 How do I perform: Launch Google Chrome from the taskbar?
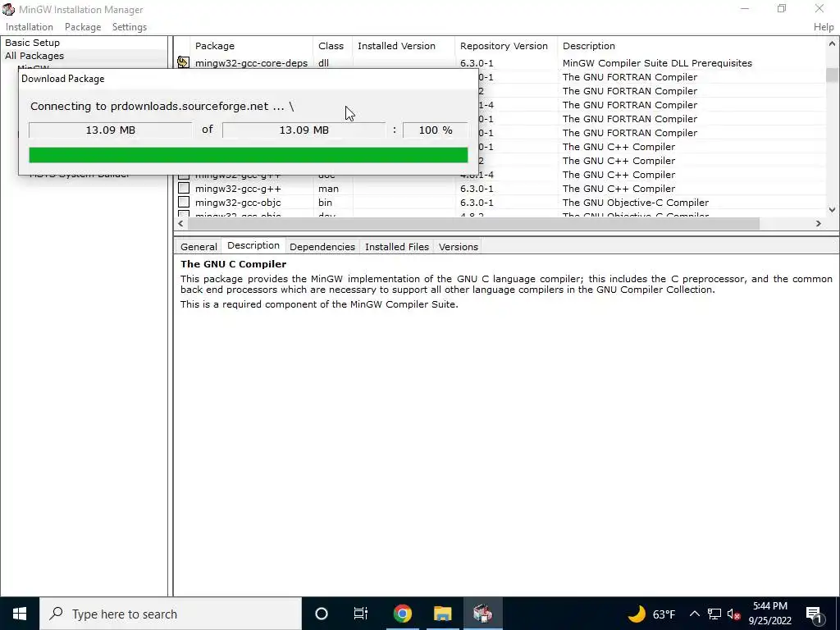[402, 614]
